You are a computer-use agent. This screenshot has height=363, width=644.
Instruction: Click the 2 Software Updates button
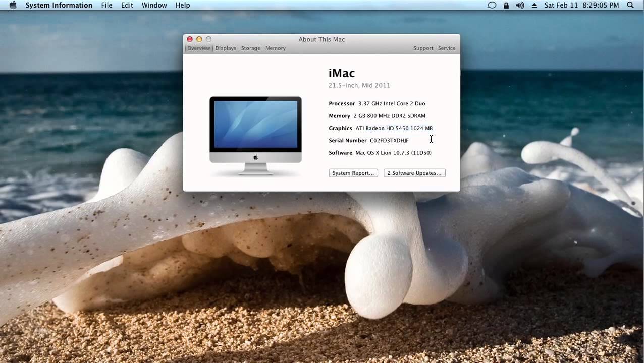(414, 173)
